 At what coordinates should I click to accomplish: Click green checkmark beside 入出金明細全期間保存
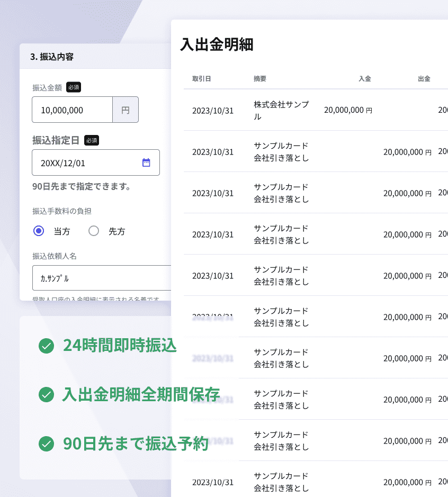(x=46, y=395)
